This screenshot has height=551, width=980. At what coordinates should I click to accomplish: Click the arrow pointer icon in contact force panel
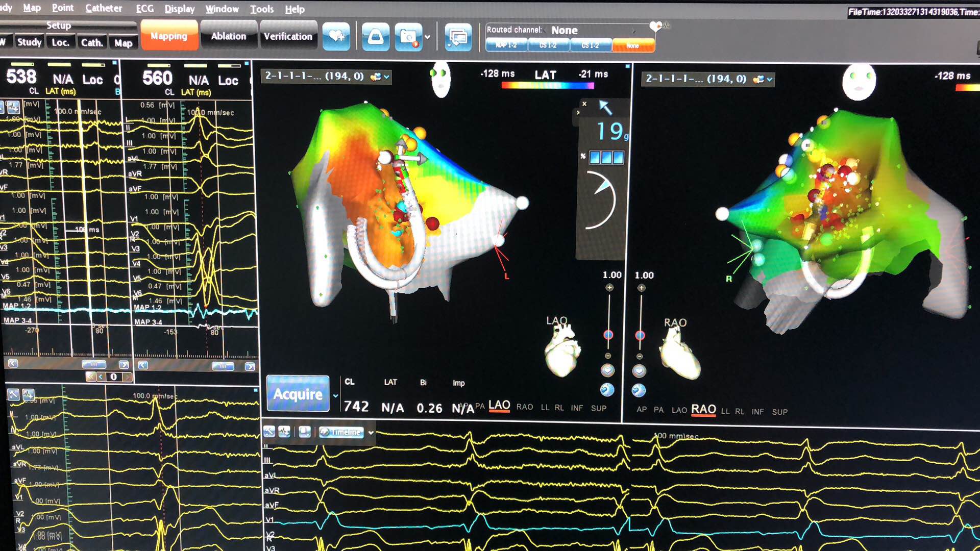(605, 107)
